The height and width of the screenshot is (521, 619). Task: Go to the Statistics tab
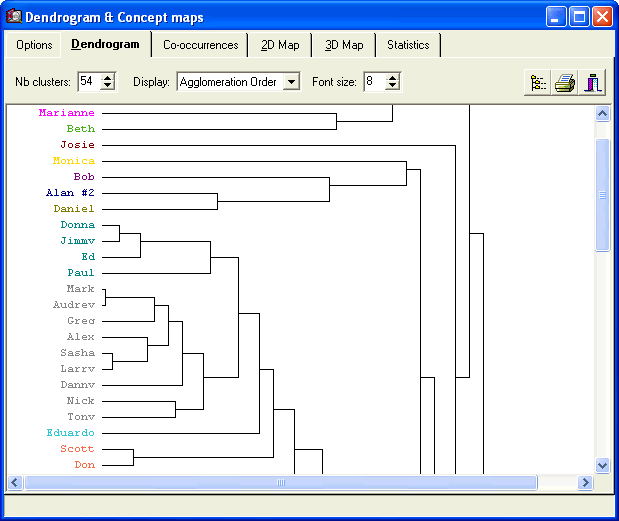point(408,45)
